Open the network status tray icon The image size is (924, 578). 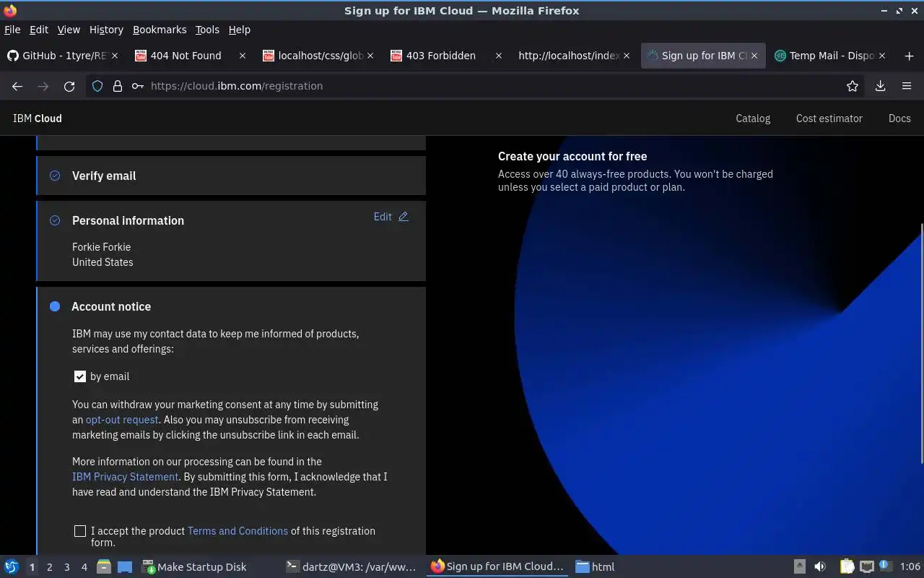[x=867, y=567]
